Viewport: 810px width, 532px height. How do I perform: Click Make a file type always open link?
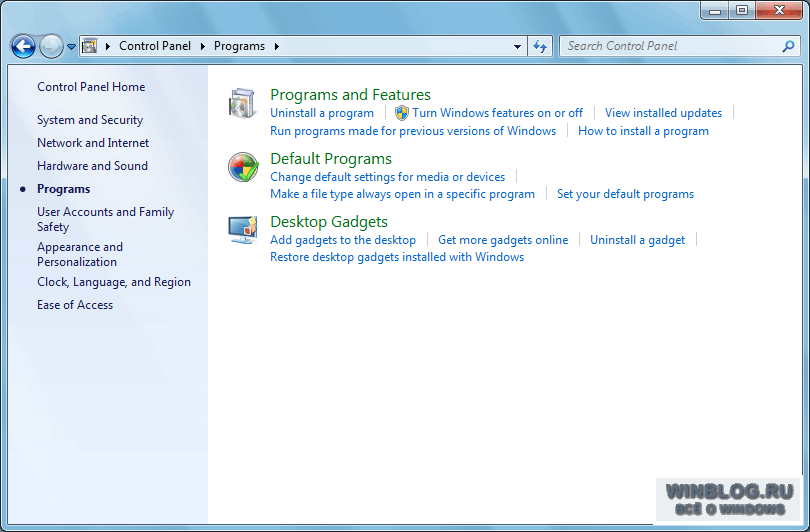[402, 194]
